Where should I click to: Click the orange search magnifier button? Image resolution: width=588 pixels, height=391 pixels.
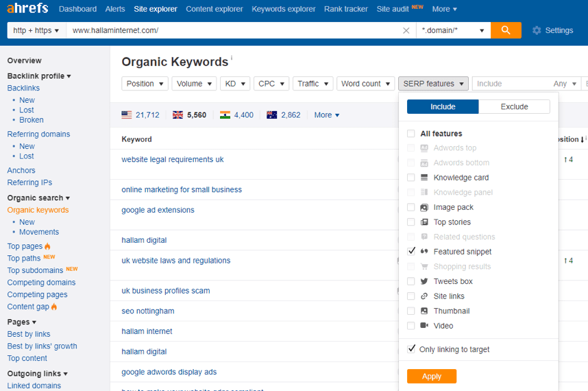[x=506, y=30]
